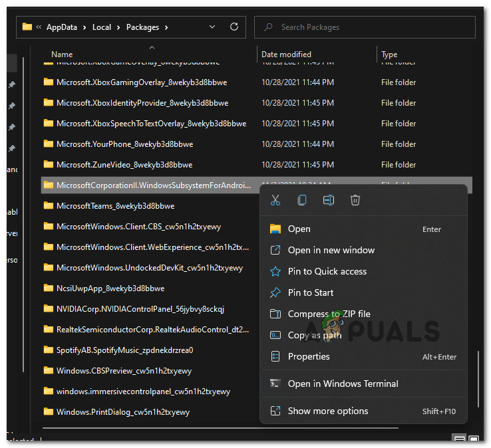Click the Local breadcrumb segment
Viewport: 491px width, 448px height.
click(x=102, y=27)
